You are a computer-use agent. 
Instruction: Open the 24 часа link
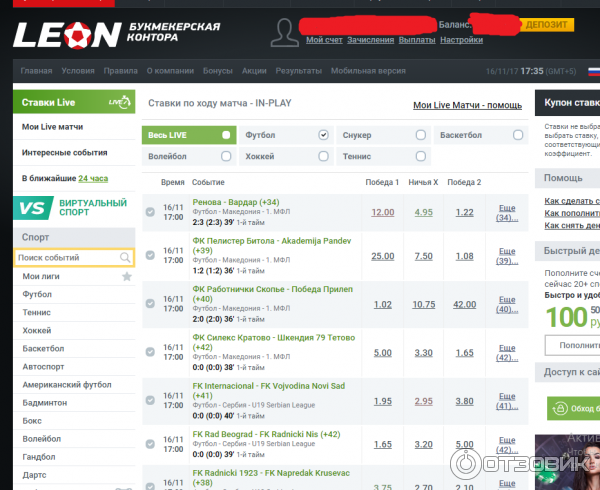[x=93, y=178]
